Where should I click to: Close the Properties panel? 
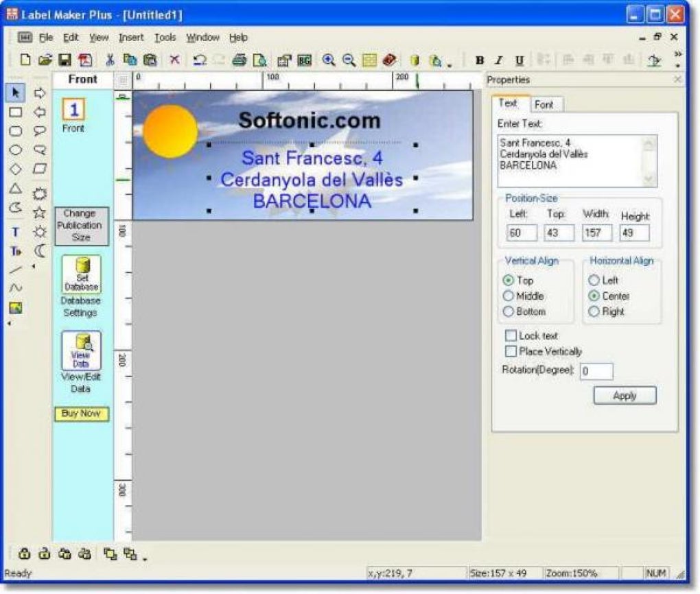click(x=677, y=79)
